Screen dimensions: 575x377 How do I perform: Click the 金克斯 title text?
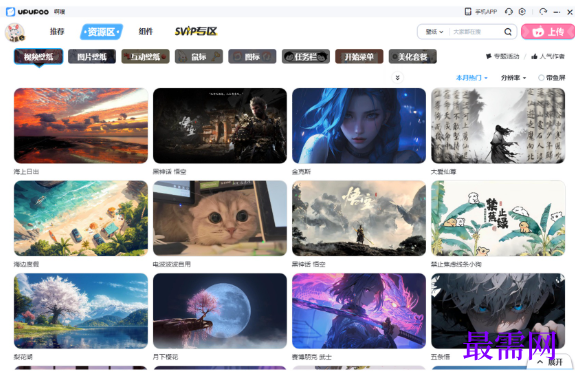coord(301,172)
